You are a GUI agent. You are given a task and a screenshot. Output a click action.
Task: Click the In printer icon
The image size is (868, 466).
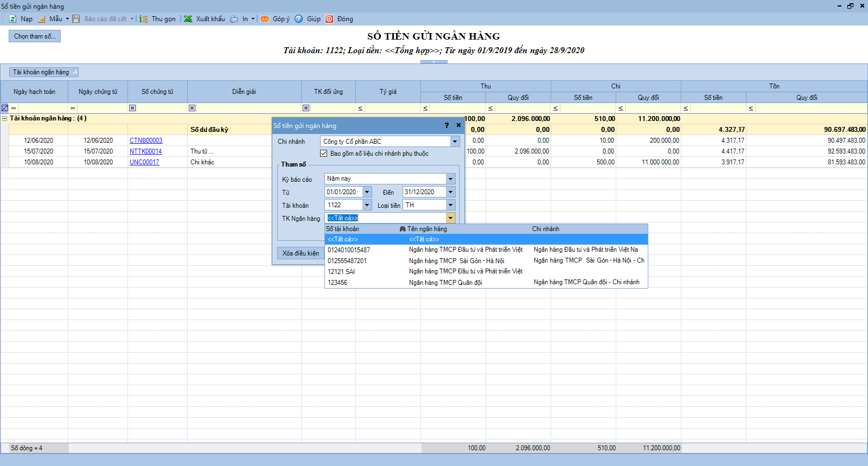point(234,19)
